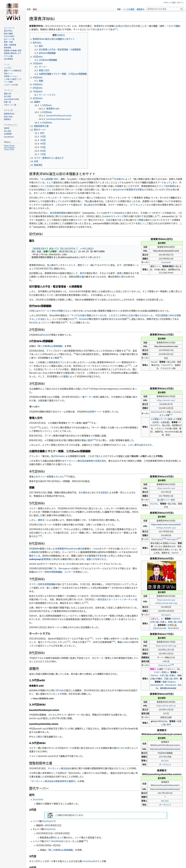The image size is (186, 868).
Task: Click the search magnifier icon
Action: coord(181,9)
